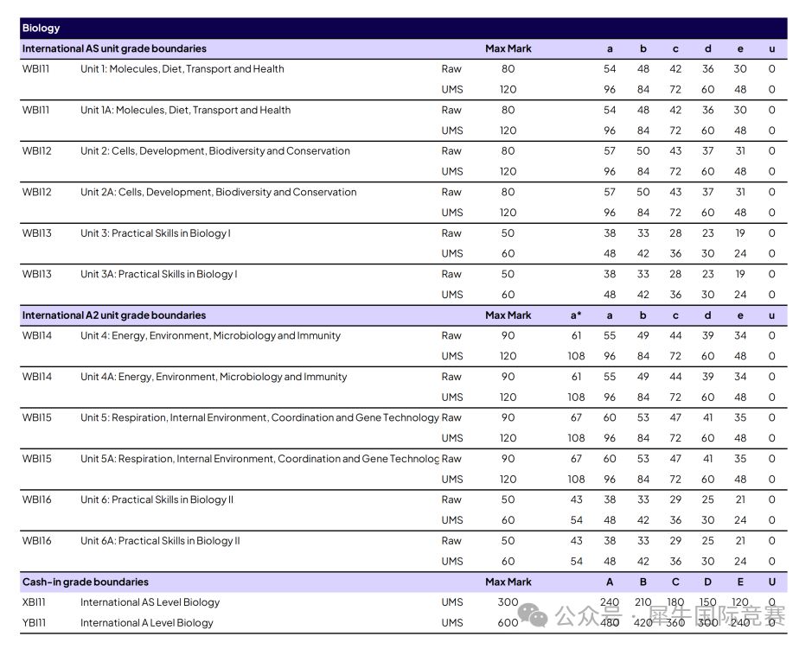
Task: Click the Biology title header
Action: point(41,29)
